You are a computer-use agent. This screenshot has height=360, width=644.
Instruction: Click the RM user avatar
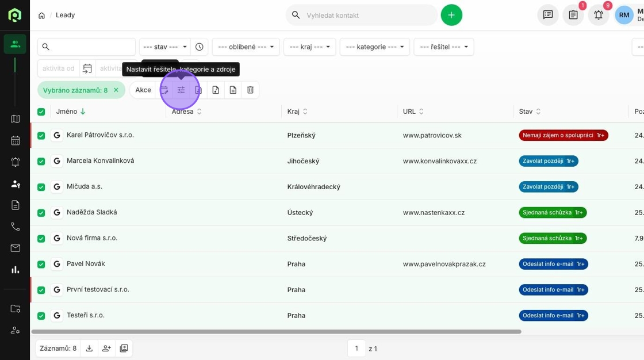(624, 15)
